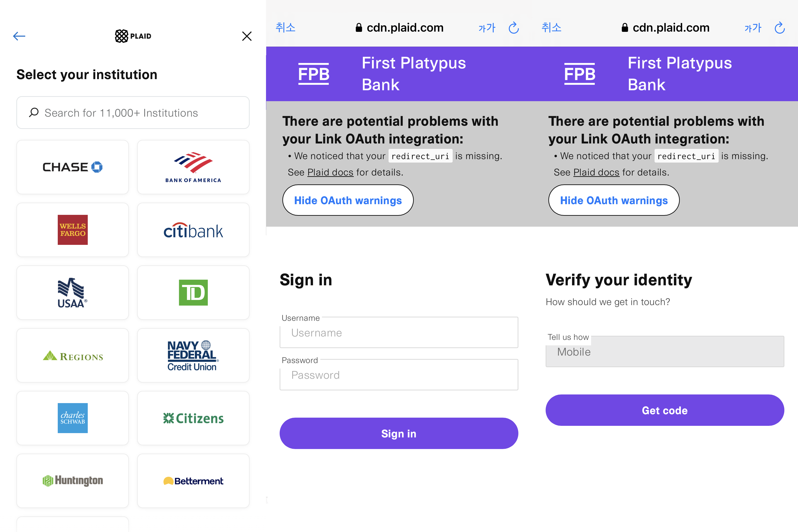Pick the Wells Fargo logo tile
Image resolution: width=798 pixels, height=532 pixels.
tap(73, 230)
